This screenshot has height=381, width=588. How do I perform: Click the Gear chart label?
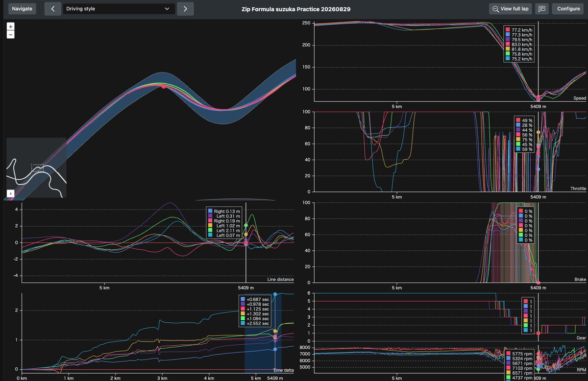tap(581, 338)
